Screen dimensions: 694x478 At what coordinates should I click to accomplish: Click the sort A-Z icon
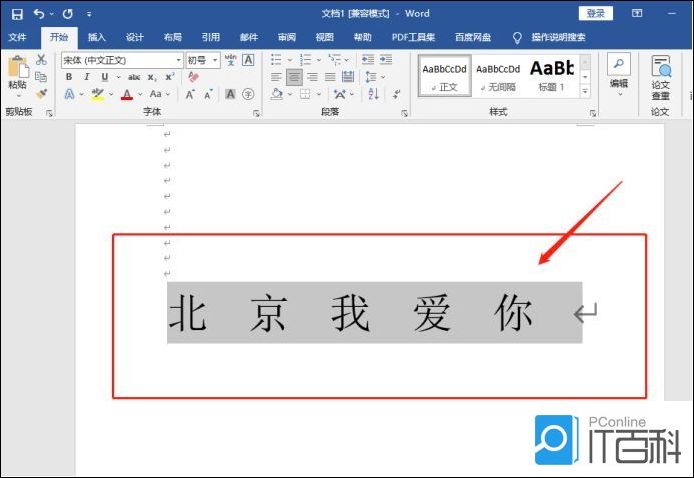pos(374,94)
